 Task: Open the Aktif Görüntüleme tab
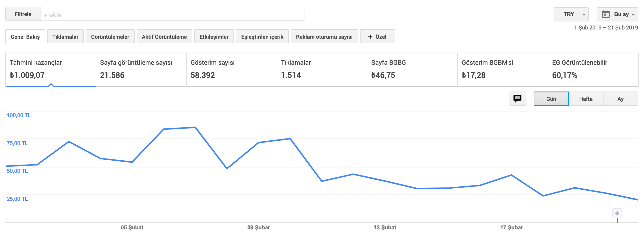click(x=164, y=37)
